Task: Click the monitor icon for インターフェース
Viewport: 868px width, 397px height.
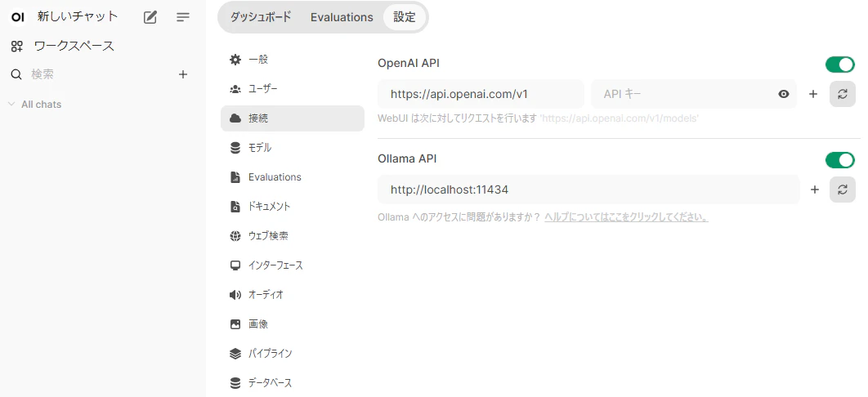Action: 235,265
